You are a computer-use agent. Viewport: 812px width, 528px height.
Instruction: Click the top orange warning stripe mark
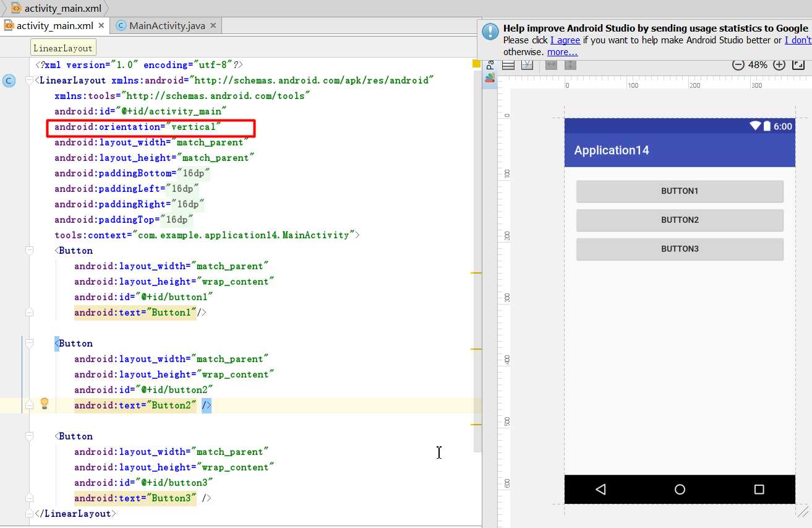pyautogui.click(x=476, y=272)
